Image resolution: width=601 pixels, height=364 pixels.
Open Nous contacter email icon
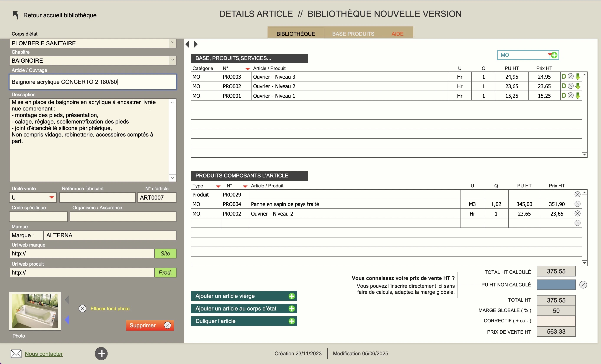[16, 354]
